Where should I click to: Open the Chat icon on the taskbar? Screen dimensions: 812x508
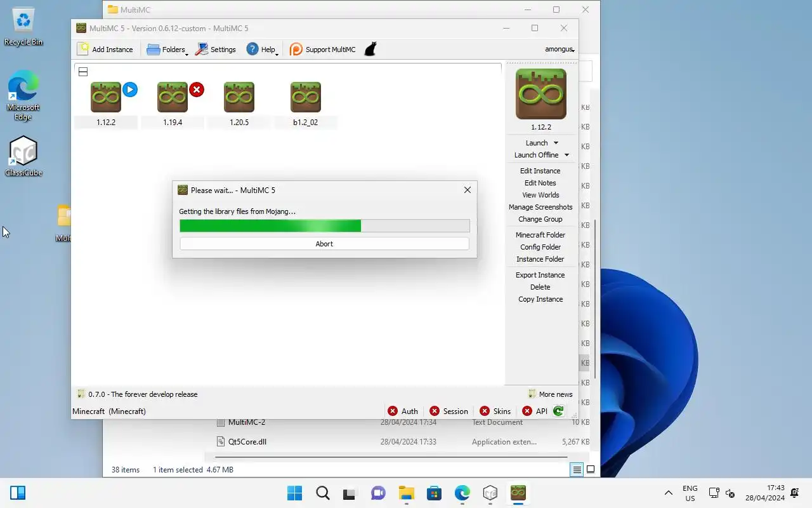pos(378,493)
